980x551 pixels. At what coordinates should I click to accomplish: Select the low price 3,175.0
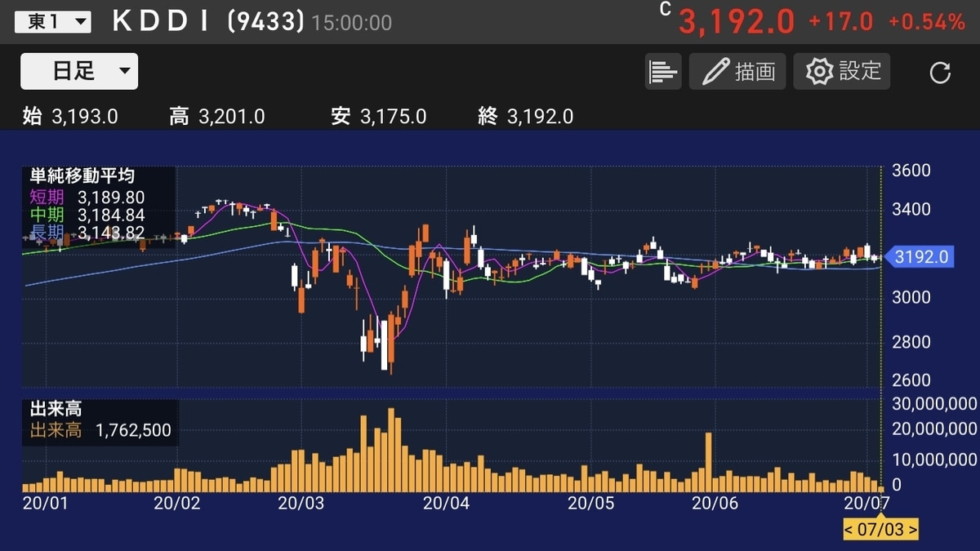pyautogui.click(x=393, y=117)
